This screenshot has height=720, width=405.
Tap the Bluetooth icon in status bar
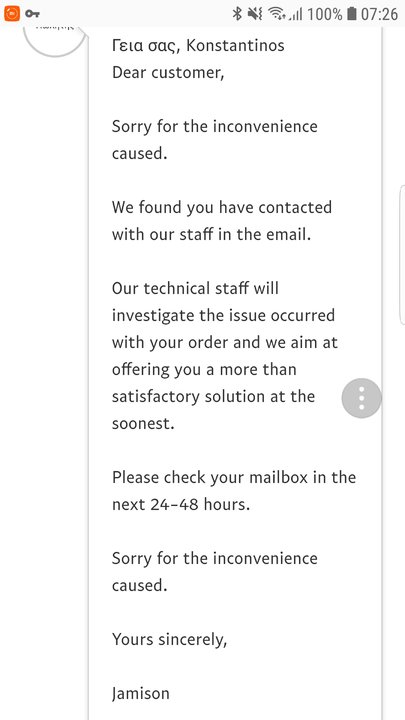click(237, 14)
